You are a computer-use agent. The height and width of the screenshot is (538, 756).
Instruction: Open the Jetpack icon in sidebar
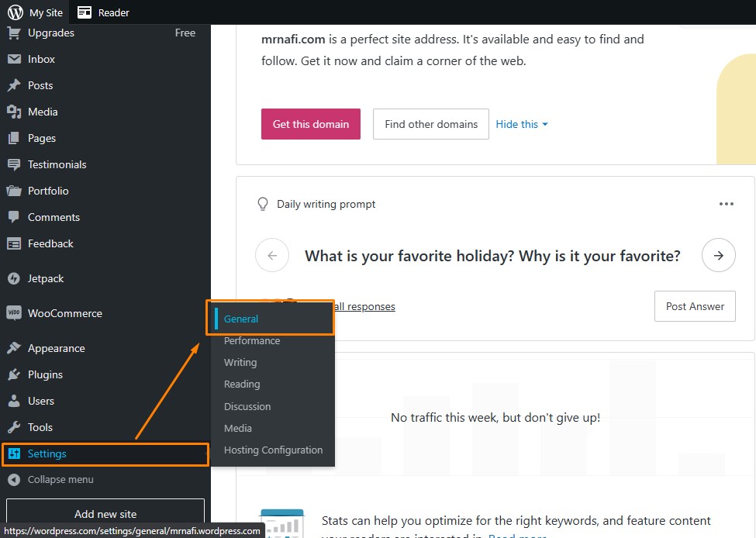(x=14, y=278)
